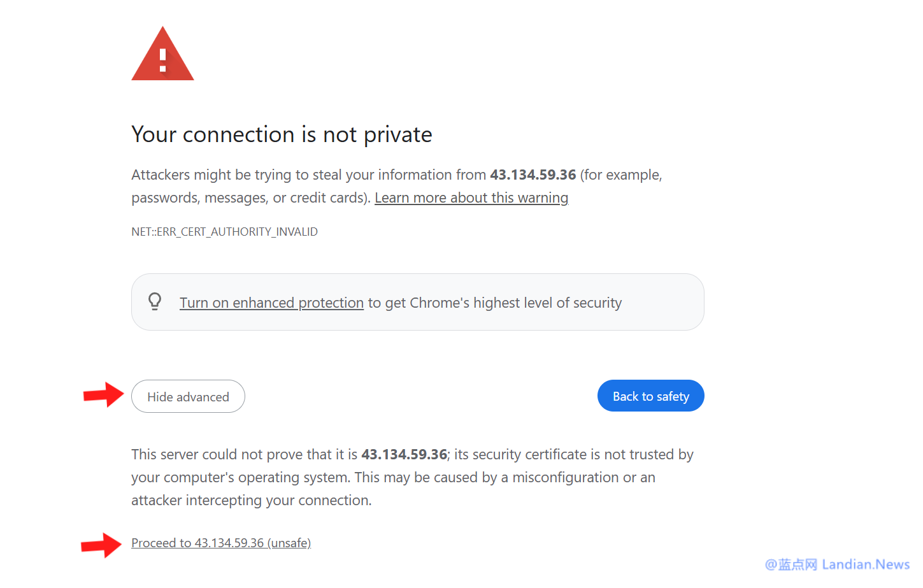The image size is (923, 588).
Task: Click 'attacker intercepting your connection' sentence
Action: click(251, 501)
